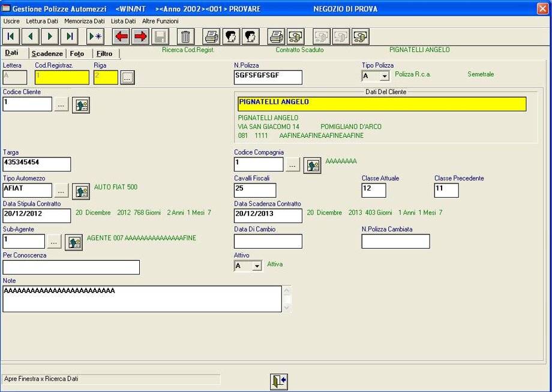Open the Filtro tab
The width and height of the screenshot is (552, 392).
[104, 53]
